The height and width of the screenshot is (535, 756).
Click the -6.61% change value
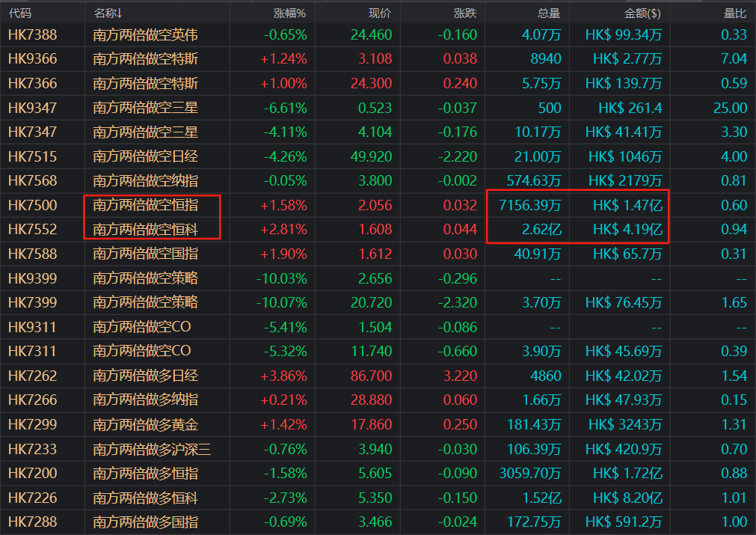click(285, 108)
